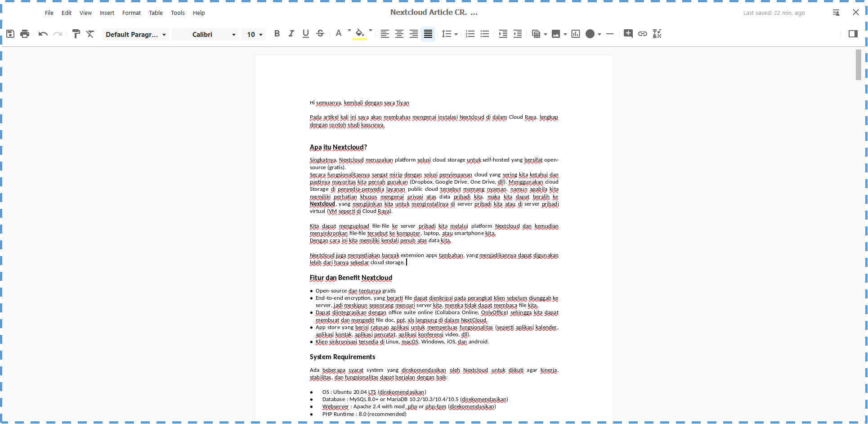Open the Help menu

pos(199,13)
